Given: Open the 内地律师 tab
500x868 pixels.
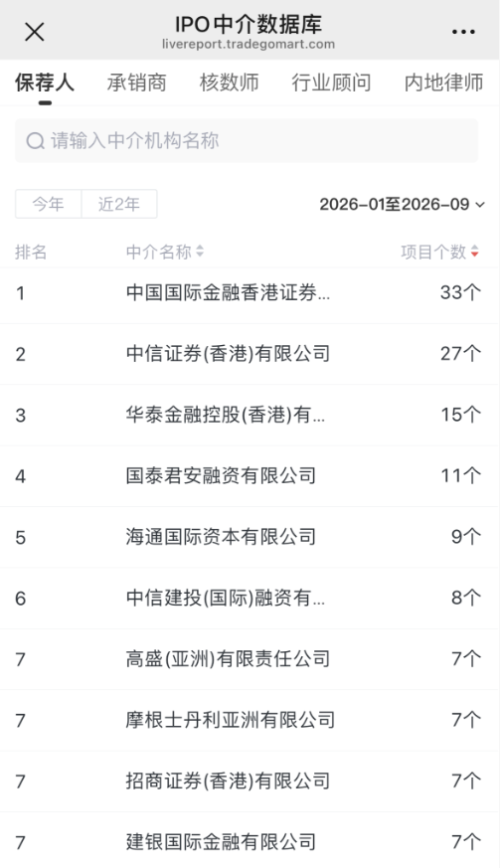Looking at the screenshot, I should 444,83.
